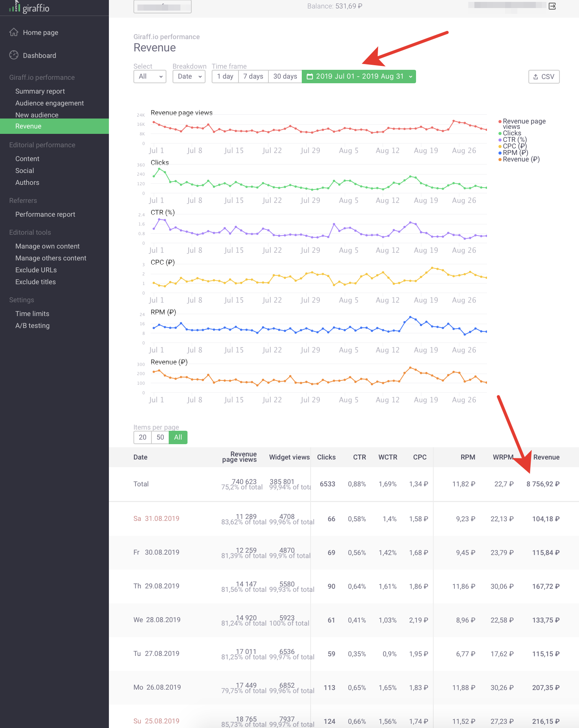
Task: Click the Fr 30.08.2019 row date
Action: tap(156, 552)
